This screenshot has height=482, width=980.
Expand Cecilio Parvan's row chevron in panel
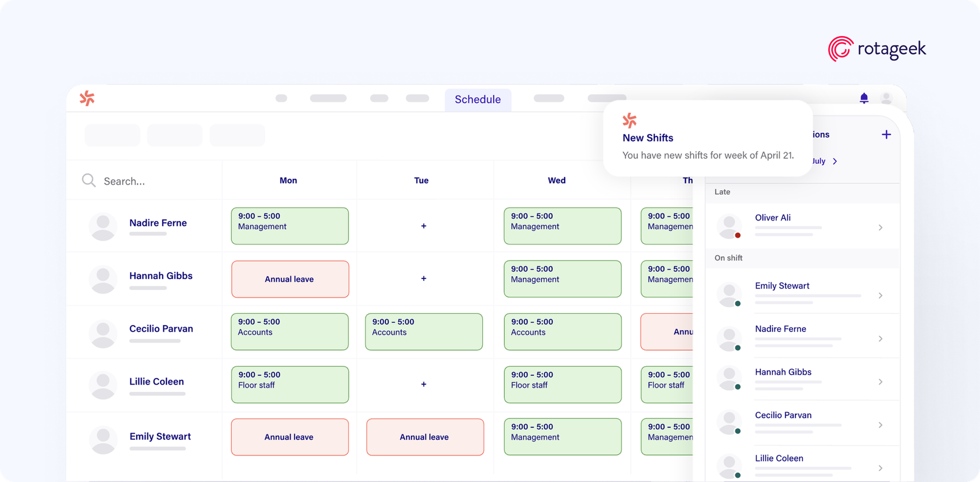(880, 425)
